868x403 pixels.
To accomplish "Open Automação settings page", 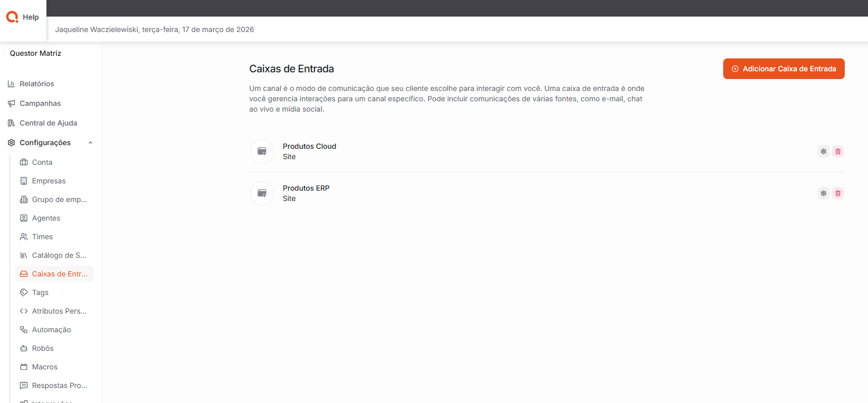I will [x=51, y=330].
